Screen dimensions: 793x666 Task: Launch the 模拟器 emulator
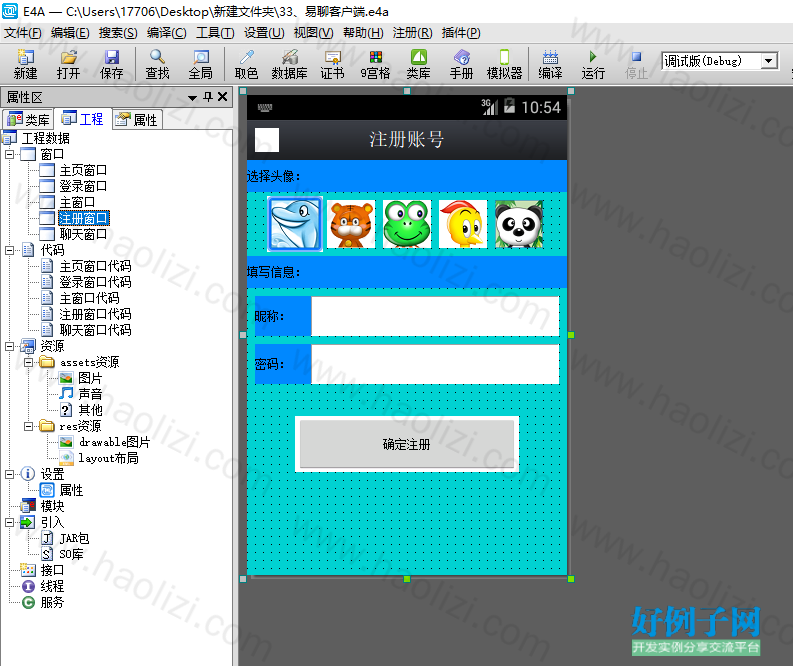(504, 64)
